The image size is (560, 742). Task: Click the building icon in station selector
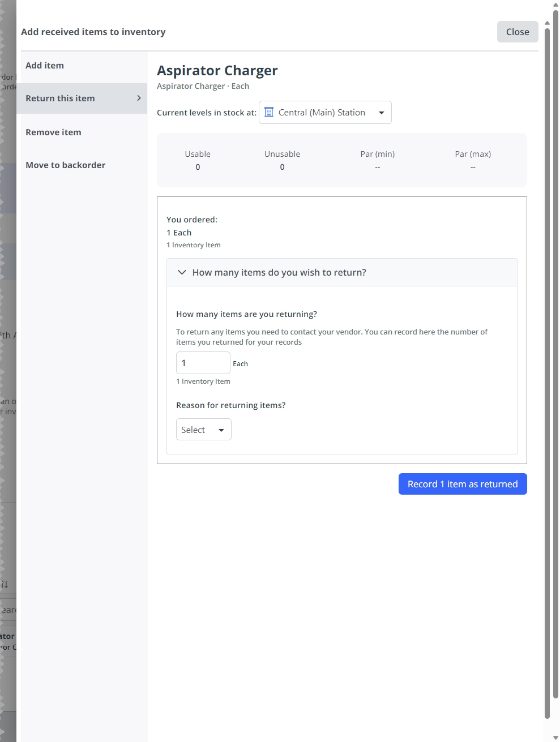tap(269, 112)
